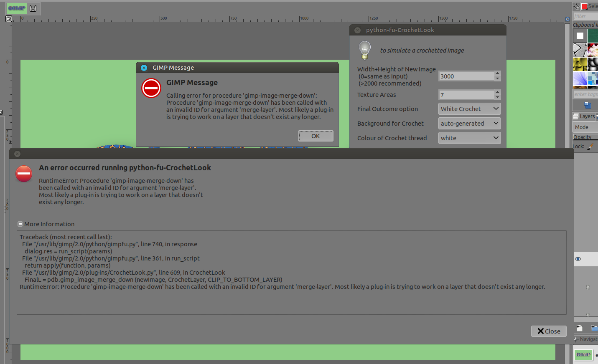Click the Close button of the error dialog
This screenshot has width=598, height=364.
[549, 331]
